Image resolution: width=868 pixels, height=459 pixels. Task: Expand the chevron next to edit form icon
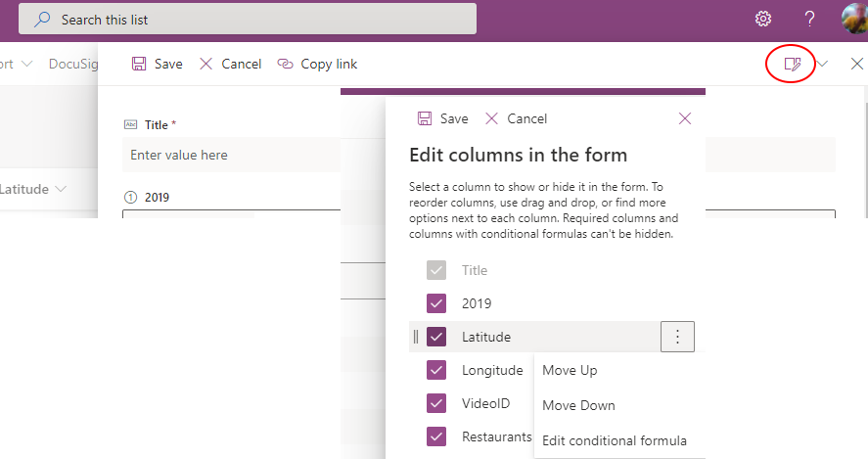[x=822, y=65]
